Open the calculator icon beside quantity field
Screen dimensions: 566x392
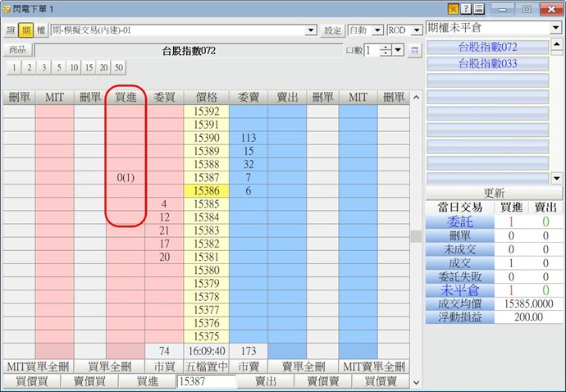click(x=413, y=51)
